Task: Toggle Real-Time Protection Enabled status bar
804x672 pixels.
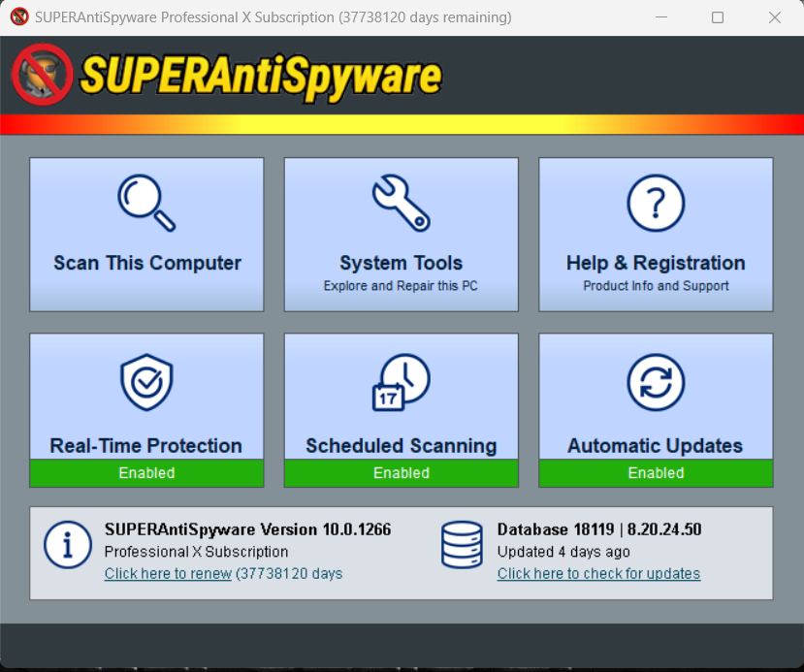Action: pyautogui.click(x=146, y=472)
